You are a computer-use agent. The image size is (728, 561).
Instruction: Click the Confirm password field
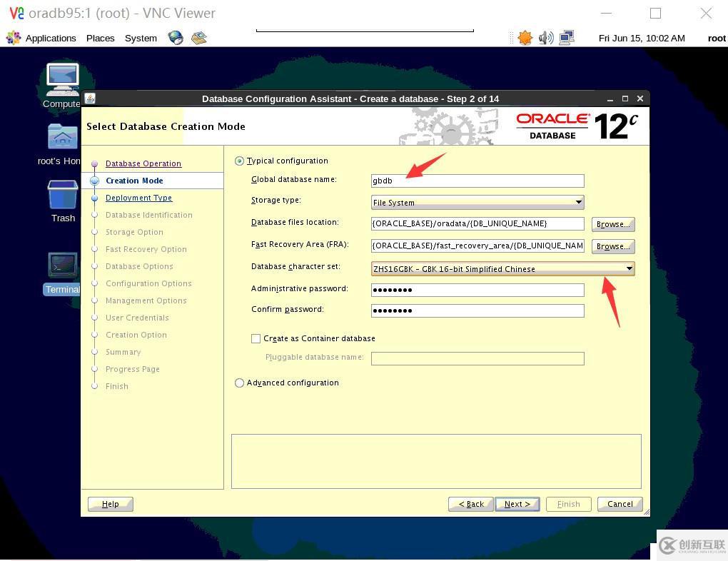coord(477,310)
